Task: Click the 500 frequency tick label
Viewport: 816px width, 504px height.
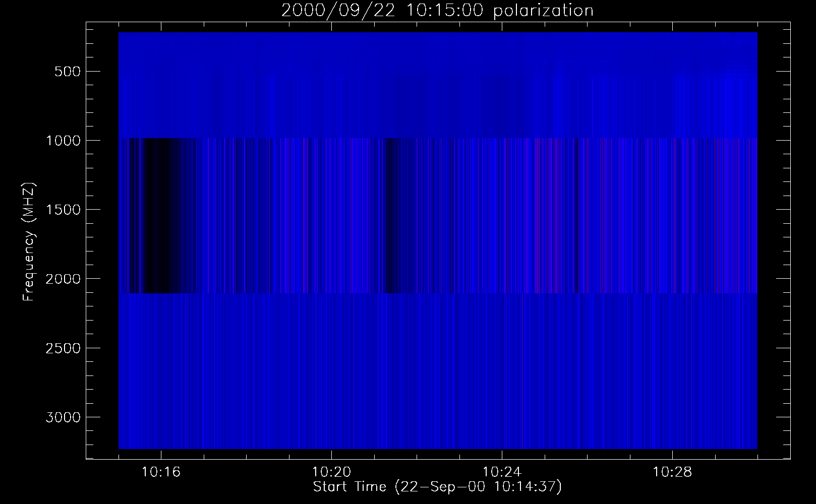Action: point(68,72)
